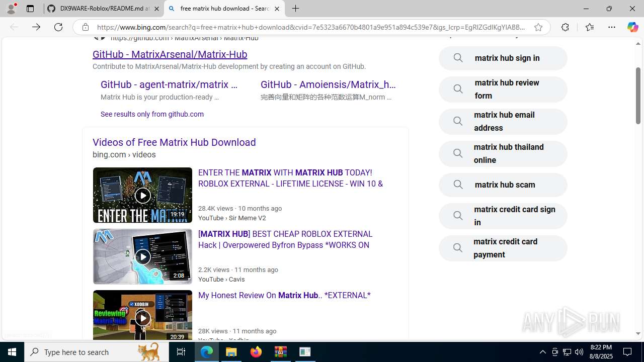Screen dimensions: 644x362
Task: Add this page to favorites star
Action: pos(538,27)
